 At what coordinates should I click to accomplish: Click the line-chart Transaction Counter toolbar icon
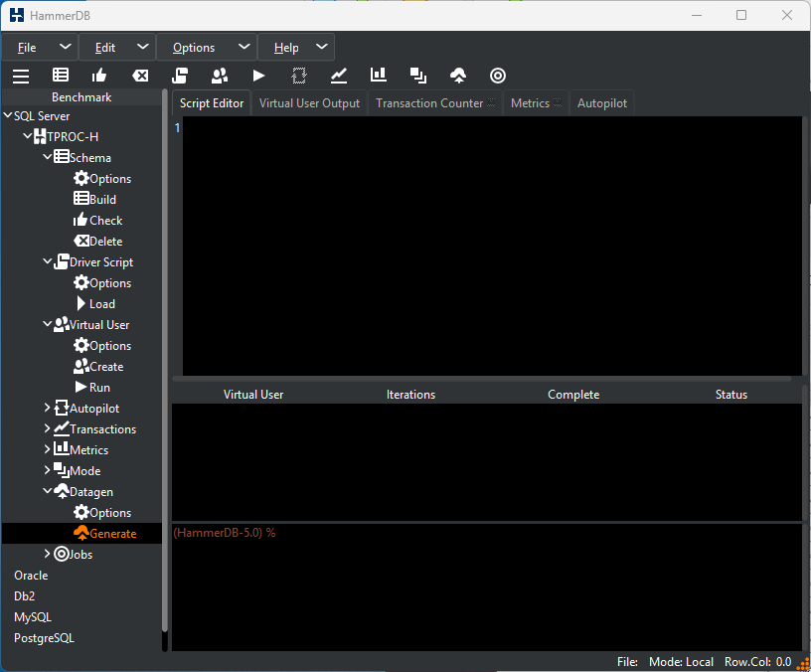click(339, 76)
